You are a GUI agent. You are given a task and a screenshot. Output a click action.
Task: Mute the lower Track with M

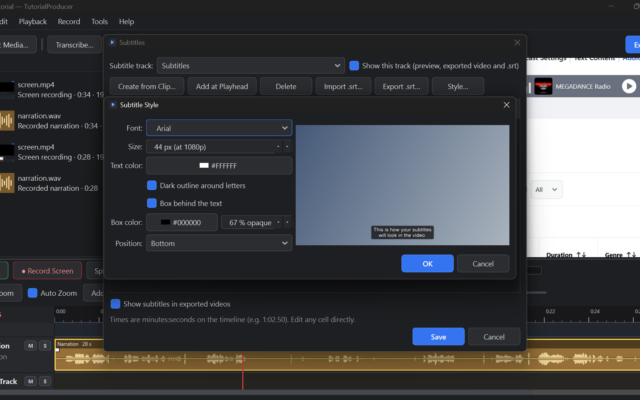[x=30, y=381]
